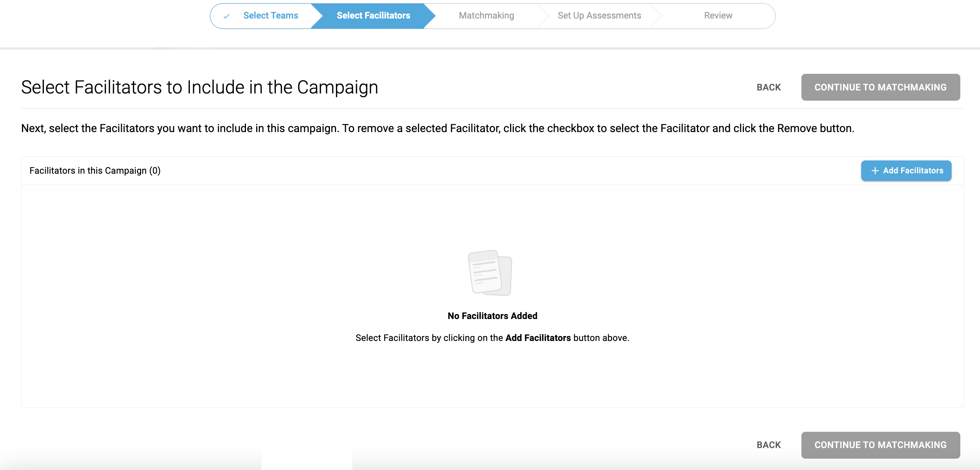Screen dimensions: 980x470
Task: Click Continue to Matchmaking near the heading
Action: (880, 87)
